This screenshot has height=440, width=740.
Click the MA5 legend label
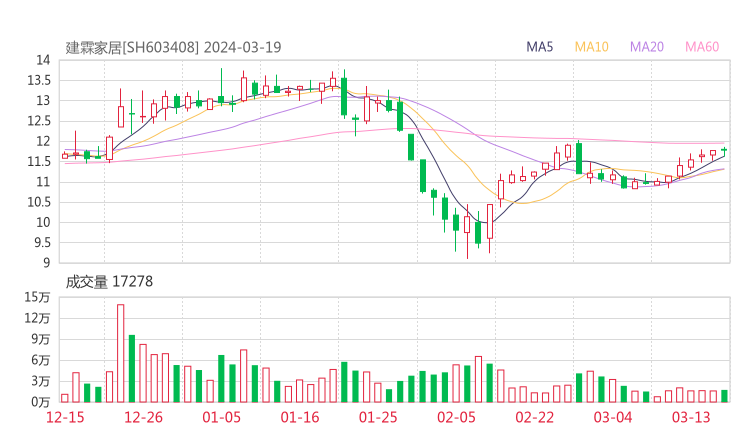(539, 47)
